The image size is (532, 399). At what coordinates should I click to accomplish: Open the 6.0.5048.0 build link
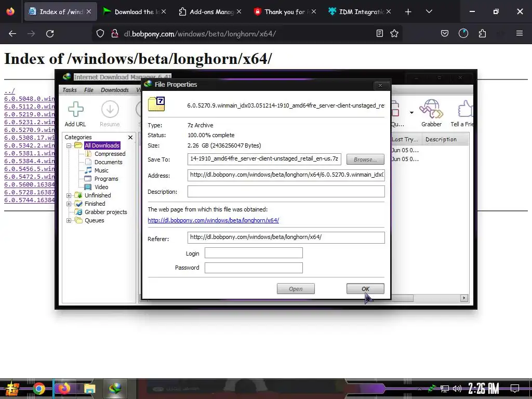29,99
